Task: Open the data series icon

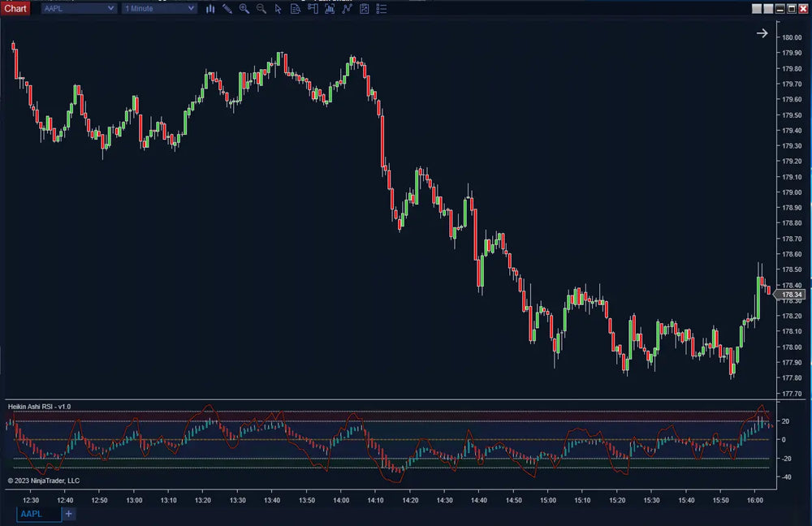Action: pos(296,9)
